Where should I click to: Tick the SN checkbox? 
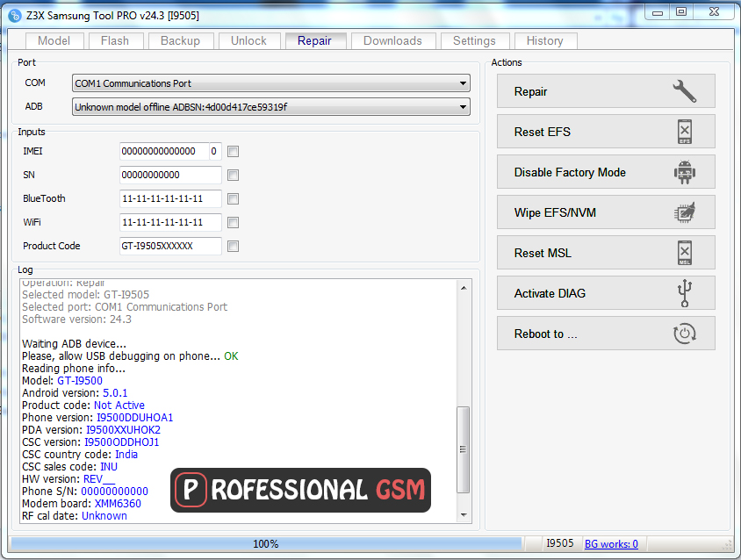233,175
